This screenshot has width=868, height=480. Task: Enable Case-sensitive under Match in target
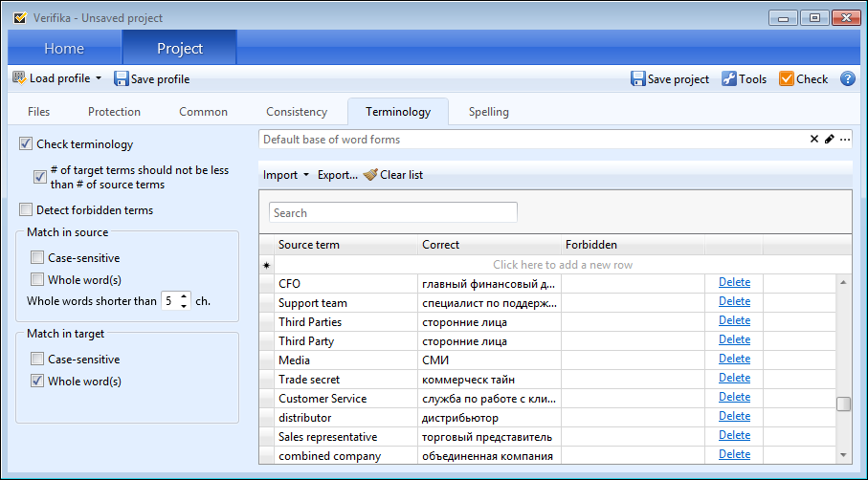click(x=37, y=359)
